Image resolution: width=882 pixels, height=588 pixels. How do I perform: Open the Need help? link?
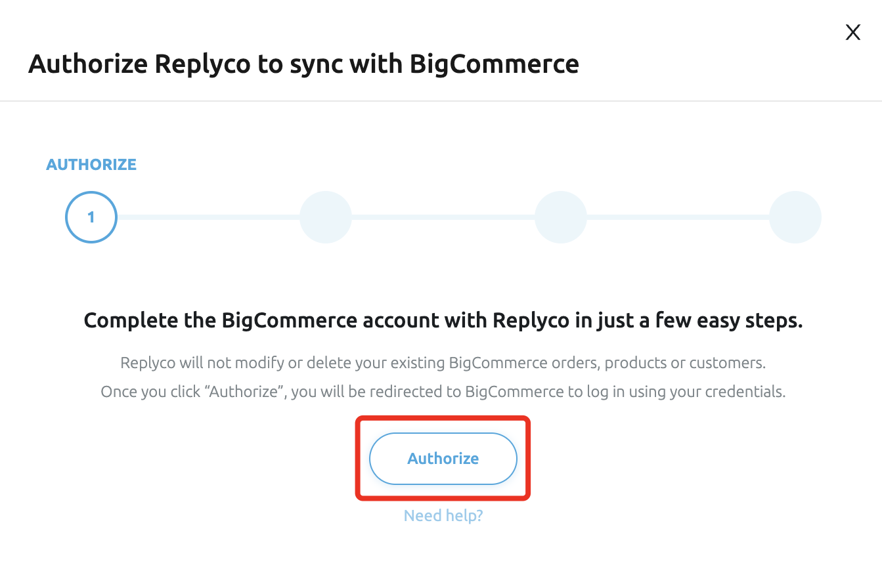(x=443, y=516)
